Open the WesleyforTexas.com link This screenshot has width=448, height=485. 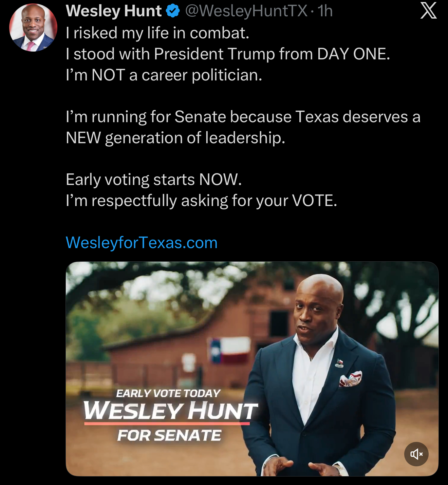[142, 243]
